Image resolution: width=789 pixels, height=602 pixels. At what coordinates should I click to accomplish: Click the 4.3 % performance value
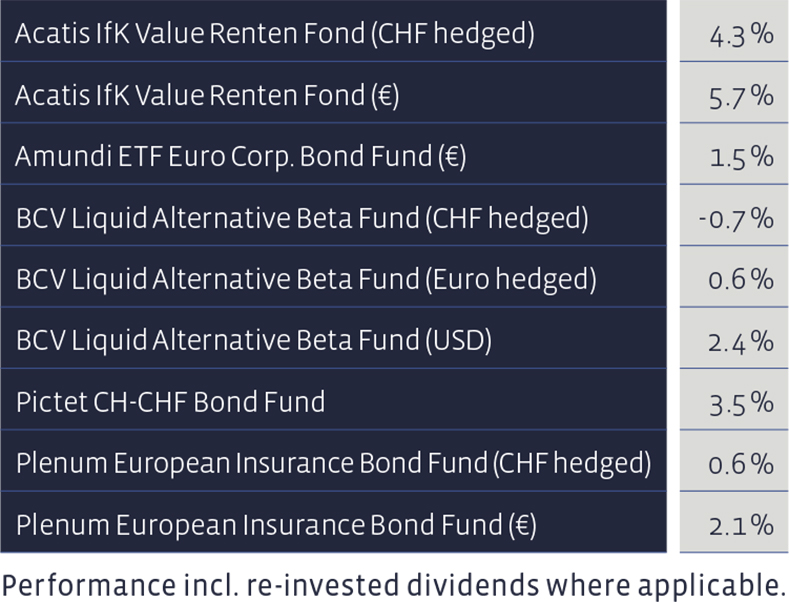pyautogui.click(x=741, y=35)
